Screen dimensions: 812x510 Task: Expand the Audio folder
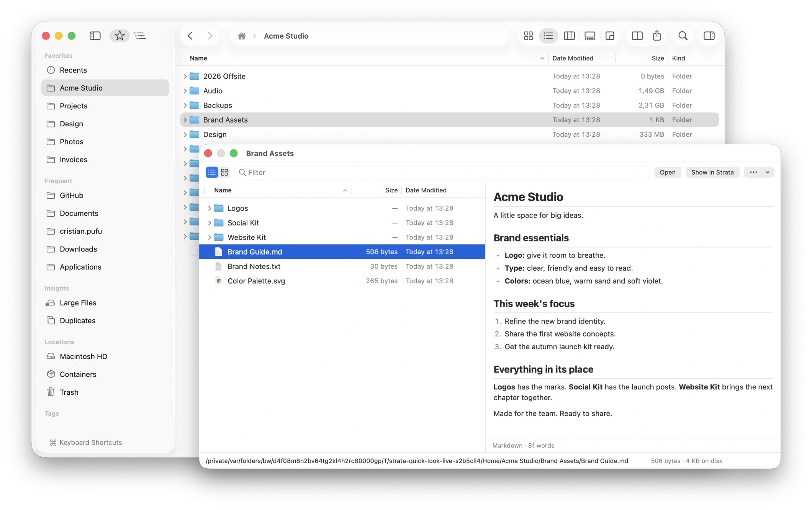click(185, 91)
